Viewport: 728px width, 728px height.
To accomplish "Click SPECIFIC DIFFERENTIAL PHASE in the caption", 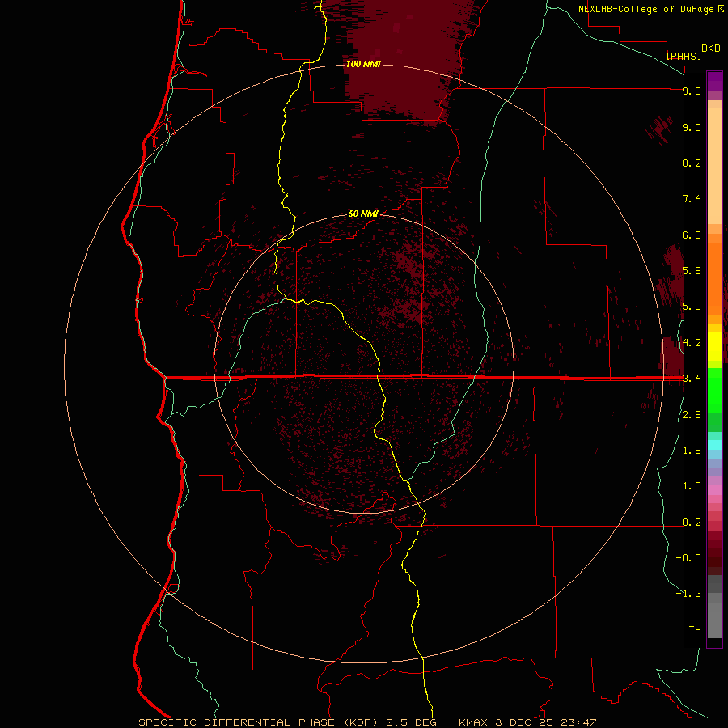I will coord(236,722).
